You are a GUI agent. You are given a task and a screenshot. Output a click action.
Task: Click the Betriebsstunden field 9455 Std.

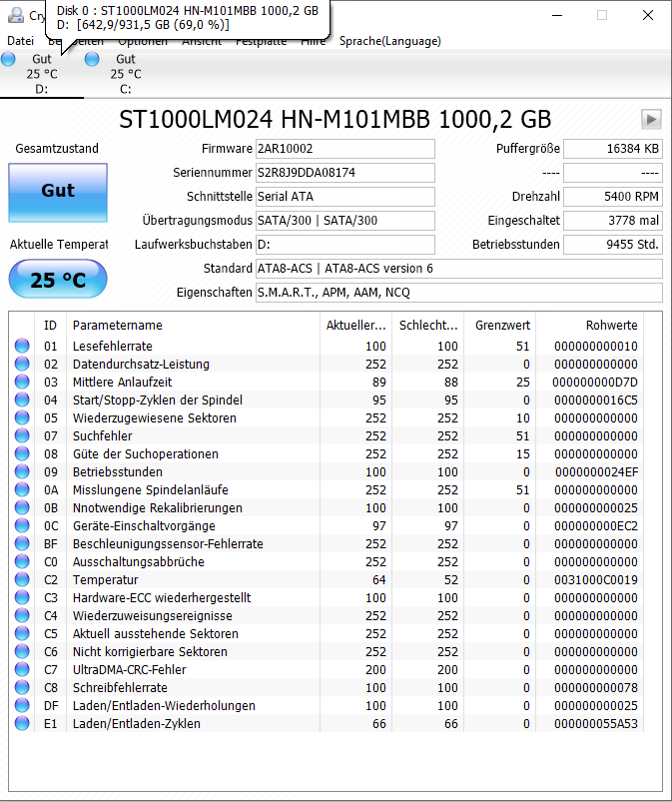613,245
